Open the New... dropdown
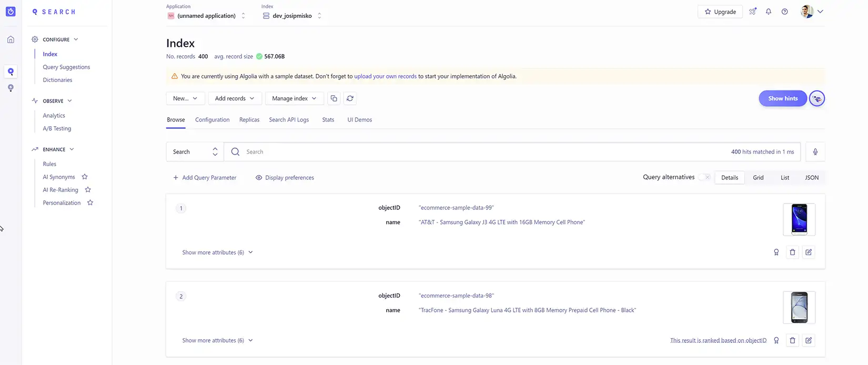The height and width of the screenshot is (365, 868). click(x=185, y=98)
